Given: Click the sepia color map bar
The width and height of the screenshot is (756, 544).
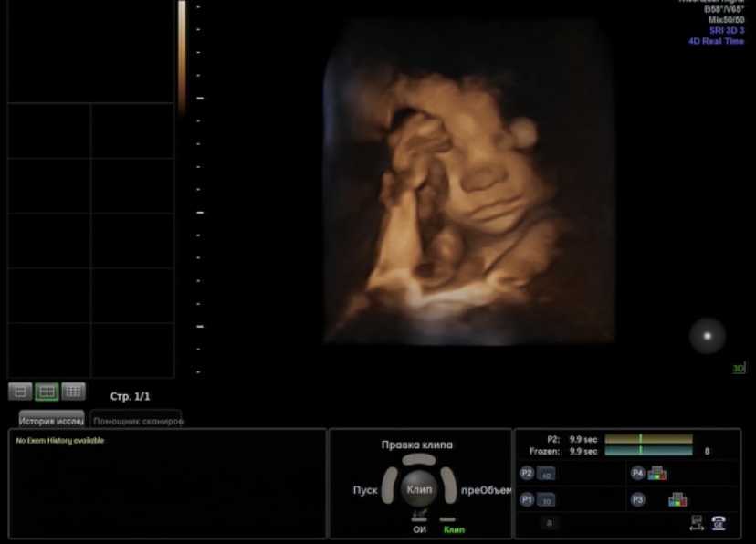Looking at the screenshot, I should (x=182, y=58).
